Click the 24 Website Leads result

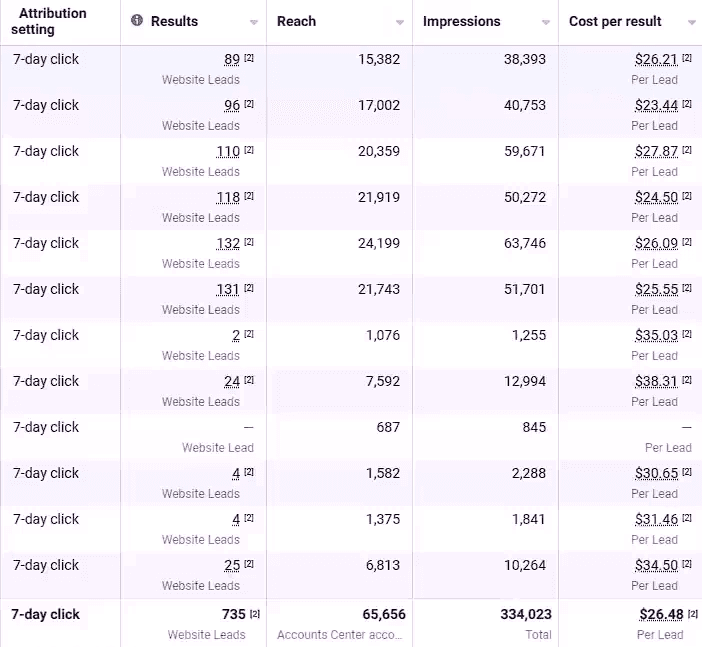[x=232, y=381]
